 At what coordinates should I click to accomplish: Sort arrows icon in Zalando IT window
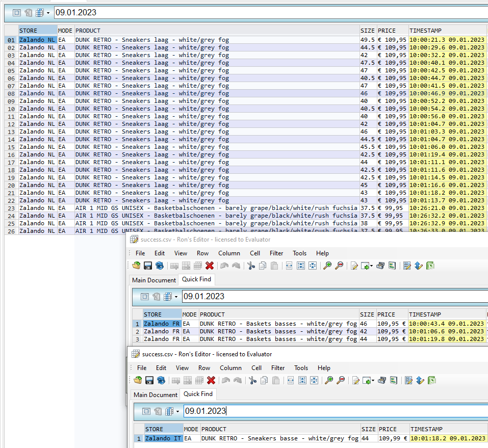[420, 380]
